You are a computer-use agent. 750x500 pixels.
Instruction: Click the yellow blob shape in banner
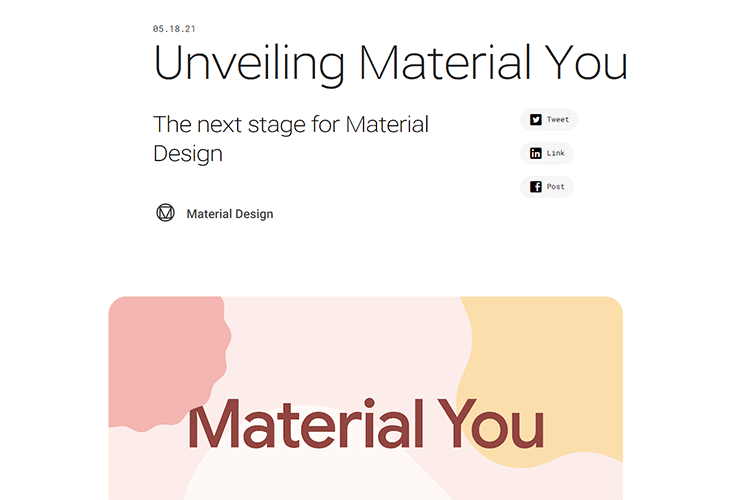click(x=560, y=350)
